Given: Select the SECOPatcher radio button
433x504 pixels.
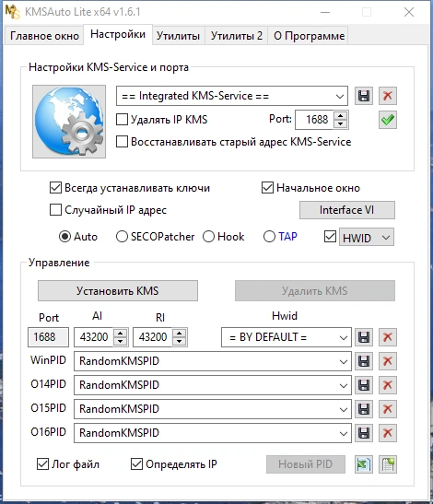Looking at the screenshot, I should click(122, 237).
